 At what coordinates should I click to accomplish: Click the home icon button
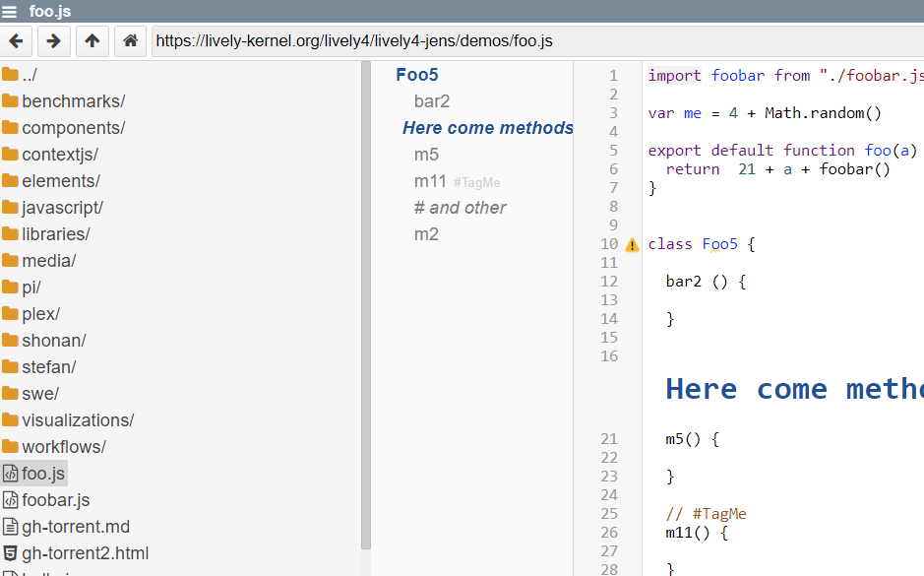(x=129, y=41)
